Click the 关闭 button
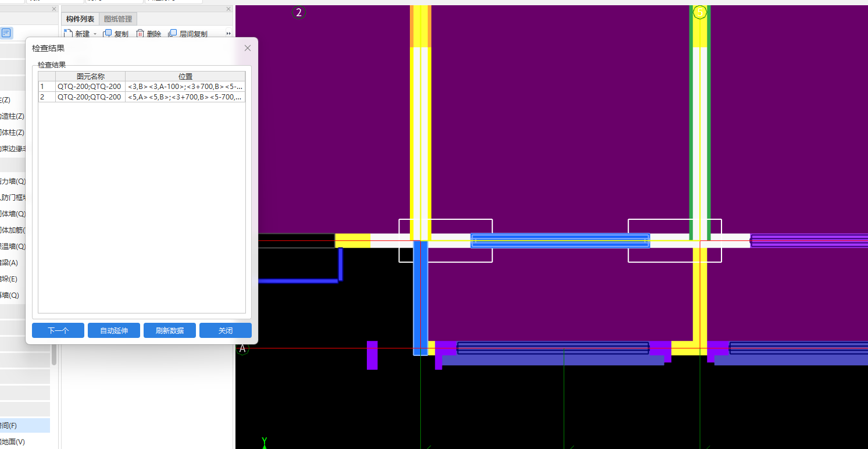Image resolution: width=868 pixels, height=449 pixels. [226, 330]
